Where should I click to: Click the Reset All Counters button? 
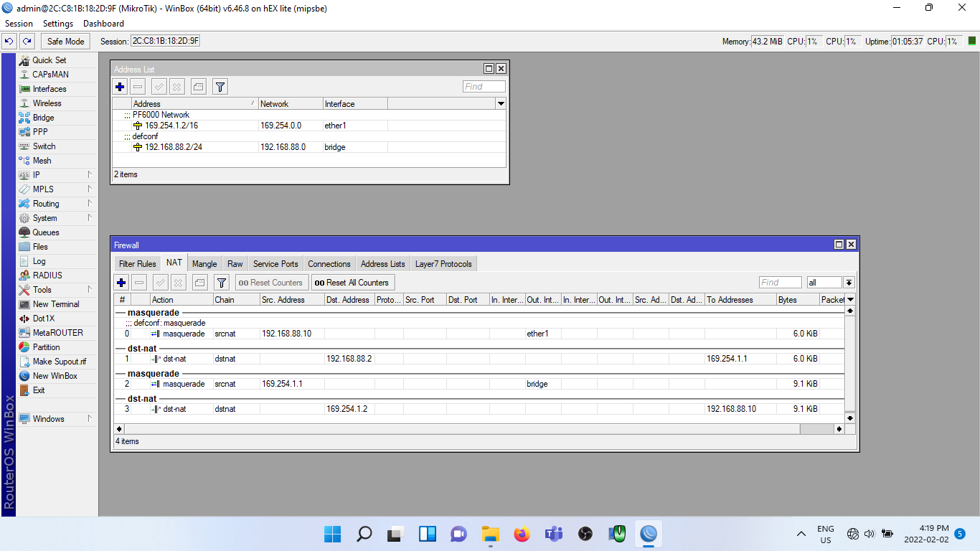click(x=352, y=283)
